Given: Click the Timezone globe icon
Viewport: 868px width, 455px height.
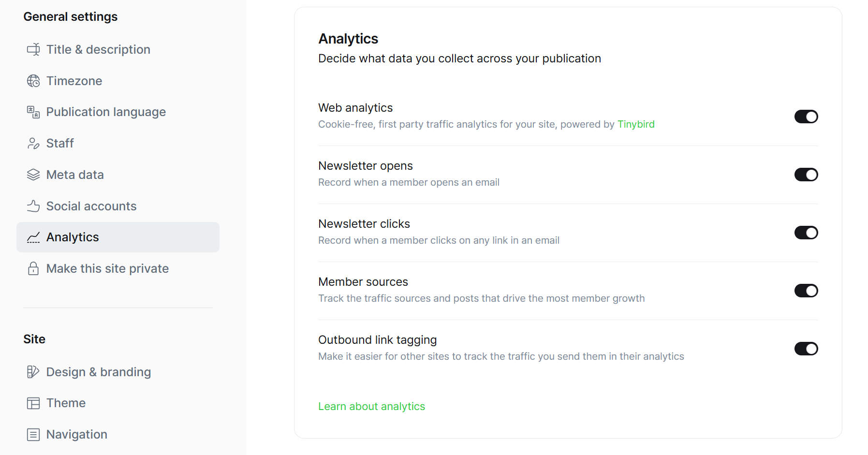Looking at the screenshot, I should (33, 81).
